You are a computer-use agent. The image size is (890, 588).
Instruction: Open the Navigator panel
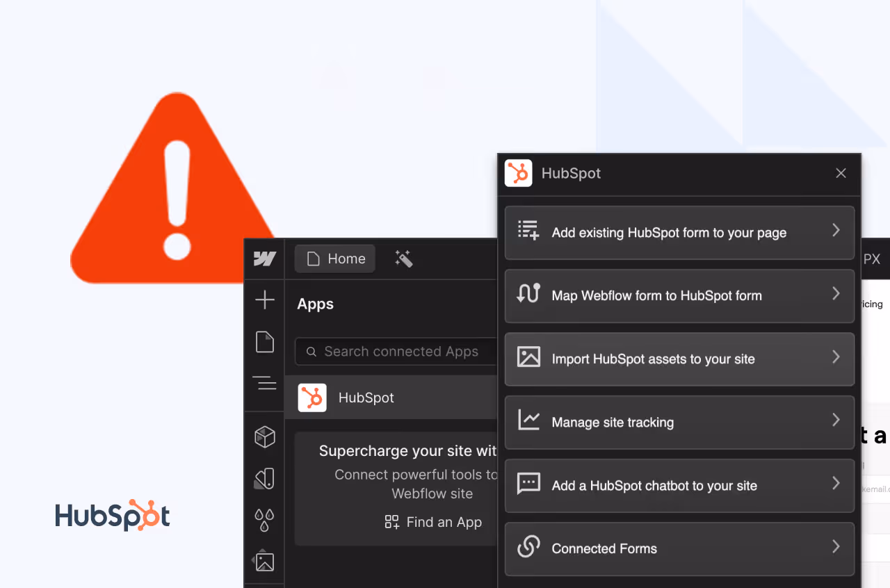coord(264,383)
